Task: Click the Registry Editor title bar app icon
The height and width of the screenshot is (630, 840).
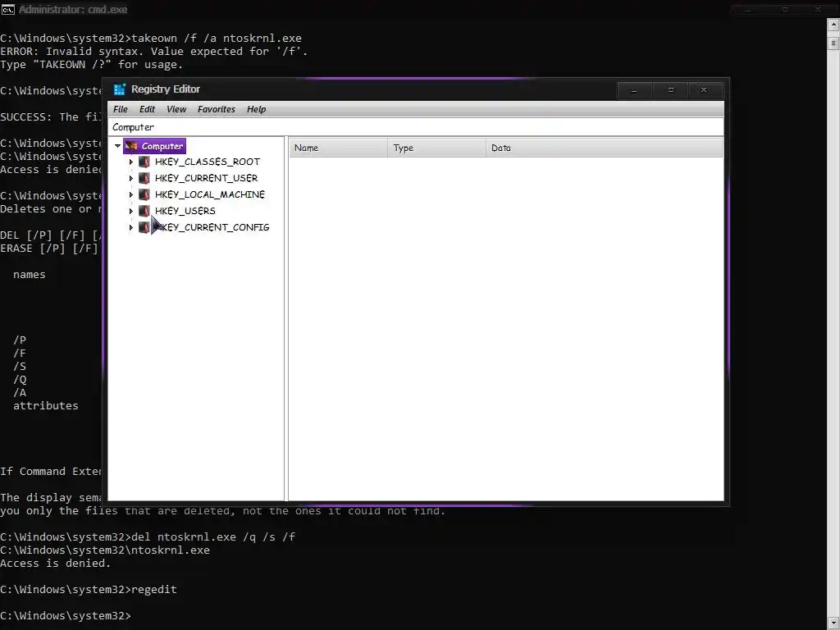Action: coord(120,89)
